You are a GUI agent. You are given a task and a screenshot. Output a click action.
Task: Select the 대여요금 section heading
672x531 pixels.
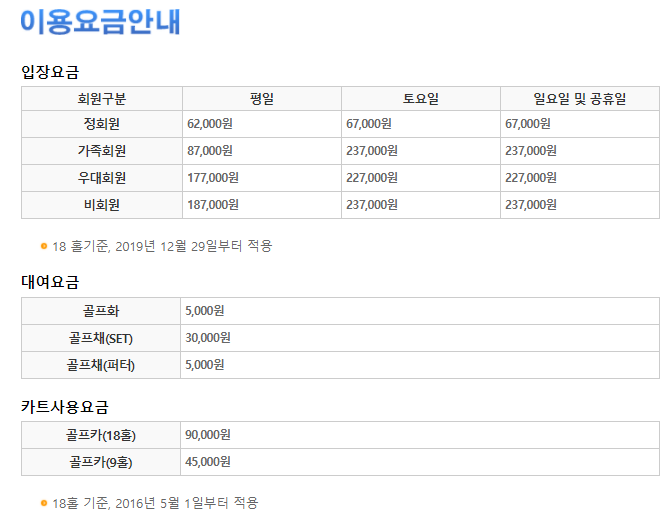coord(50,282)
